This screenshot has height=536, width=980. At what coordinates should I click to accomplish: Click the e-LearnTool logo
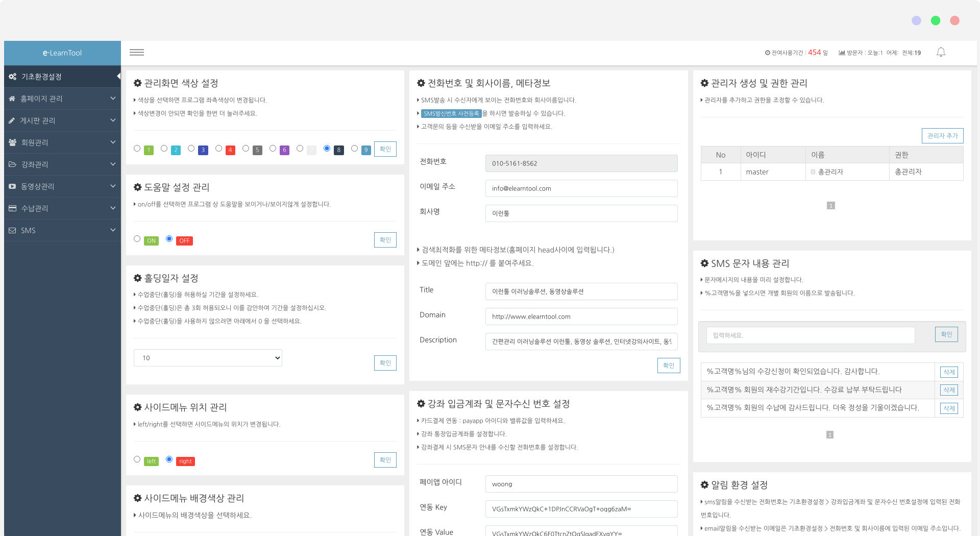pos(62,53)
